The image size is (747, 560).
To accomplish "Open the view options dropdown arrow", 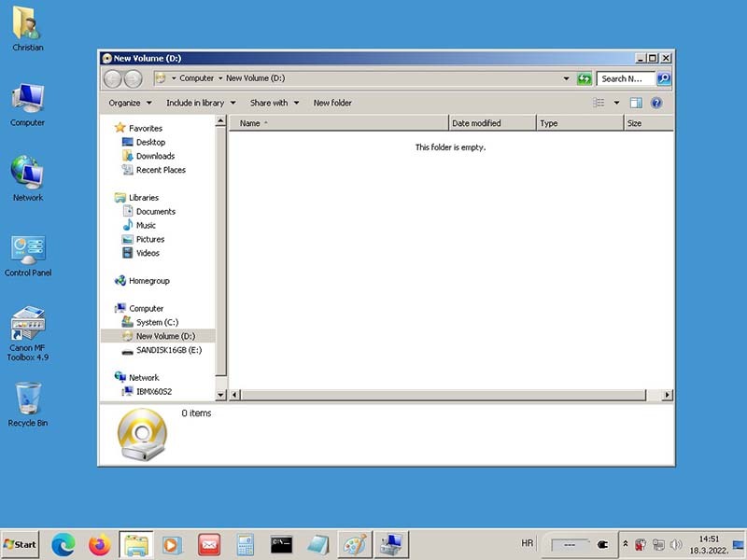I will (x=616, y=103).
